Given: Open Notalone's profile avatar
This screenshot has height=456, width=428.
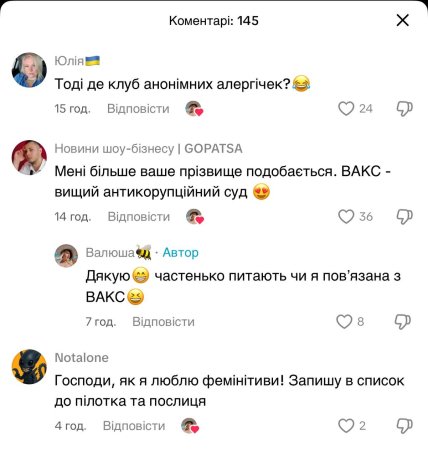Looking at the screenshot, I should point(29,367).
